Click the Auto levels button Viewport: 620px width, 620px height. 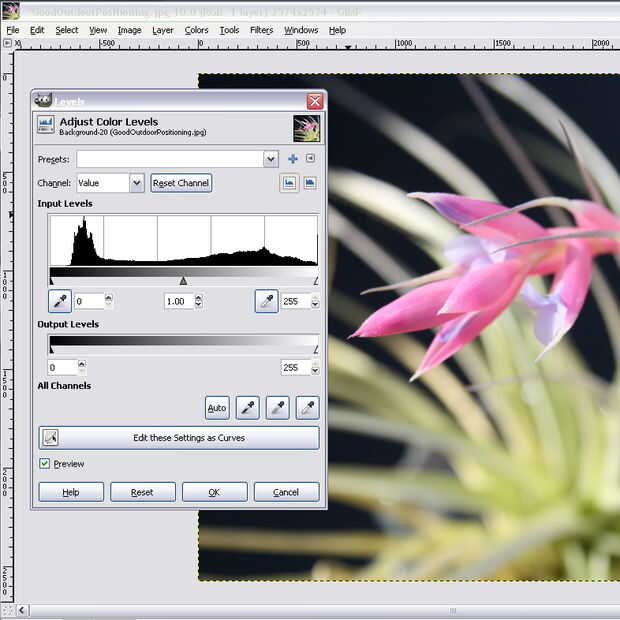pyautogui.click(x=217, y=408)
